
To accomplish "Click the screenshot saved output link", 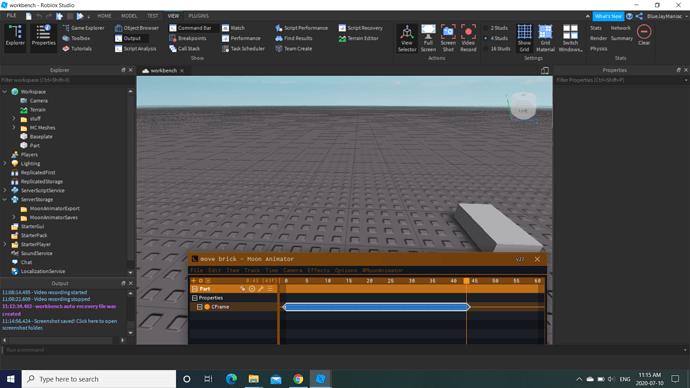I will (60, 324).
